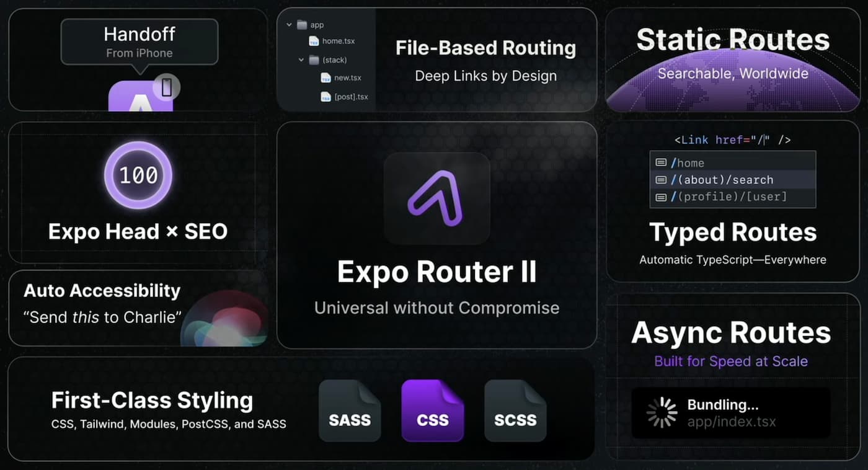Click the app/index.tsx path text

732,422
